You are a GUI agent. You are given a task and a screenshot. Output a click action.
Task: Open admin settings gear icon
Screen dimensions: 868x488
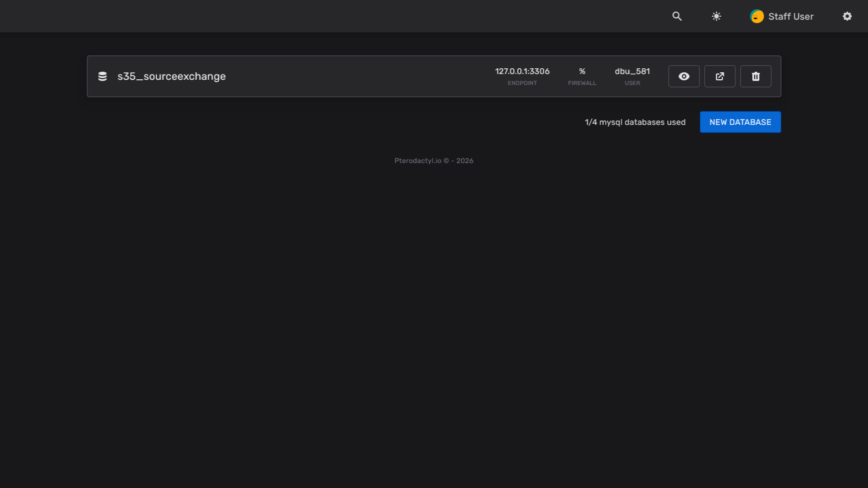coord(847,16)
